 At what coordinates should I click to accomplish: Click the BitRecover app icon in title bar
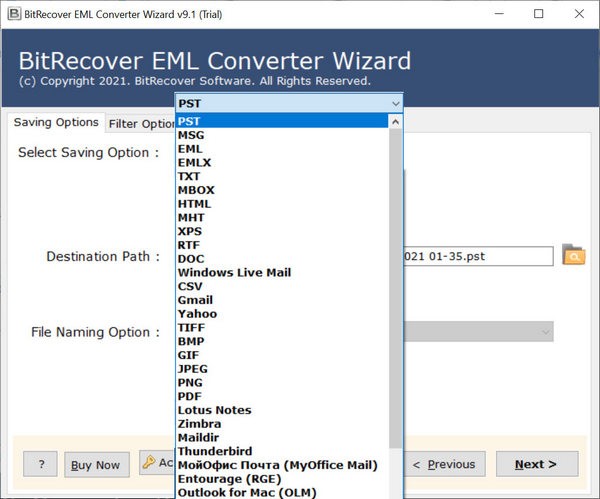(14, 14)
